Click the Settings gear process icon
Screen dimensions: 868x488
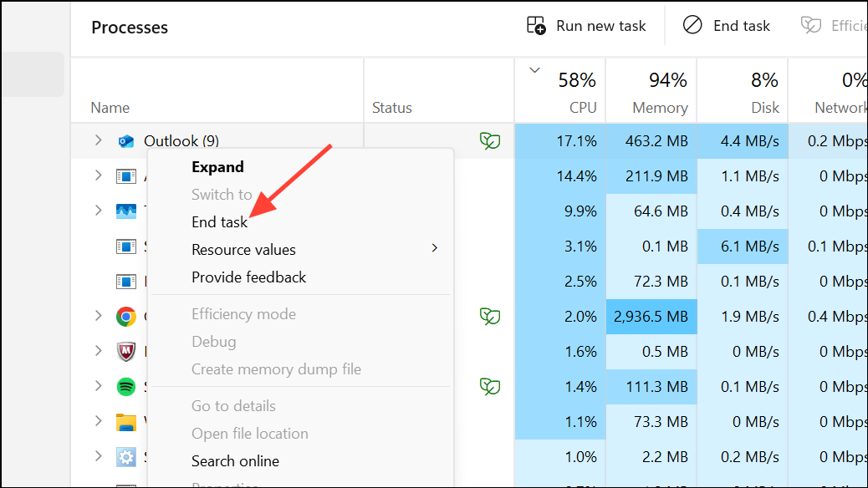pyautogui.click(x=125, y=456)
